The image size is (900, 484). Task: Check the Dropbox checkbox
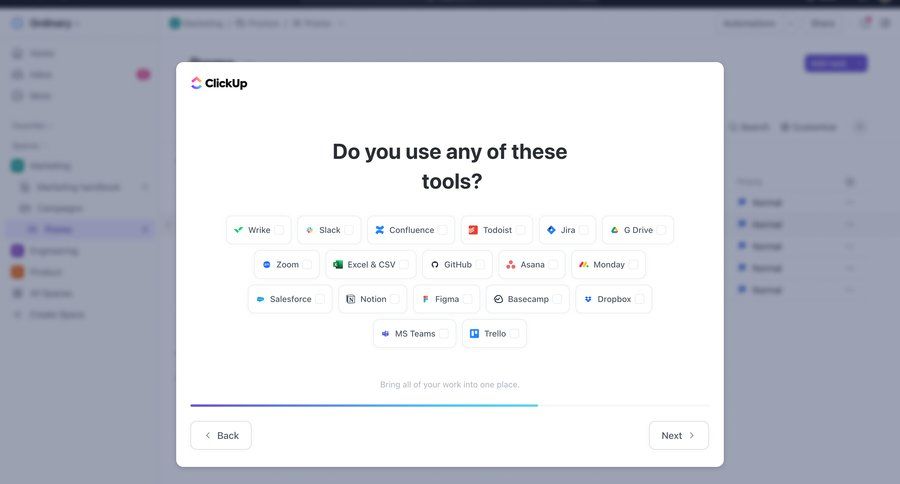tap(639, 299)
